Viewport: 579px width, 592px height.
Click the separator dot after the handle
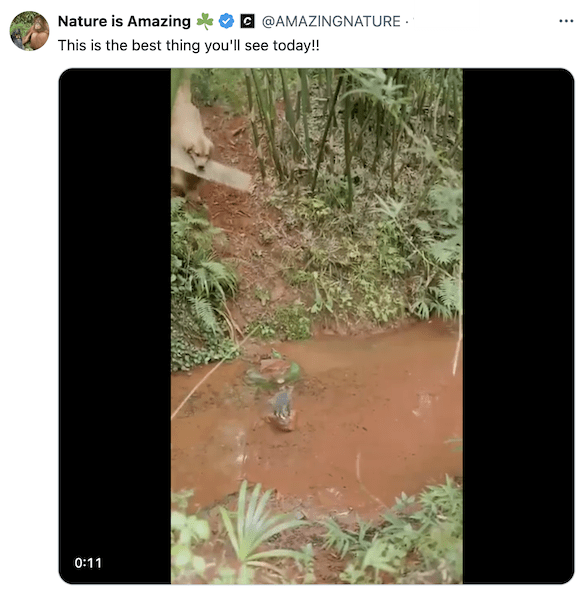tap(407, 22)
